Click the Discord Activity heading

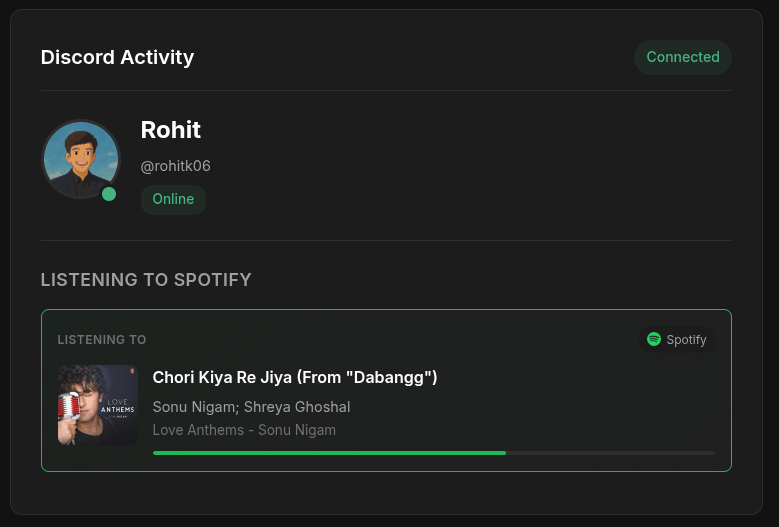pos(117,57)
